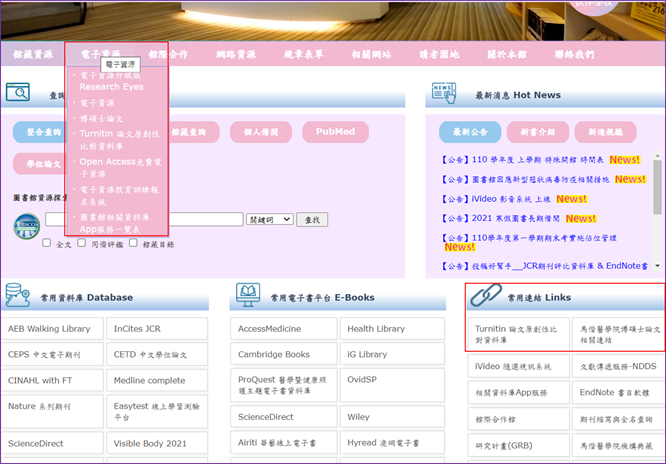Switch to the PubMed tab
The image size is (666, 464).
click(x=336, y=132)
